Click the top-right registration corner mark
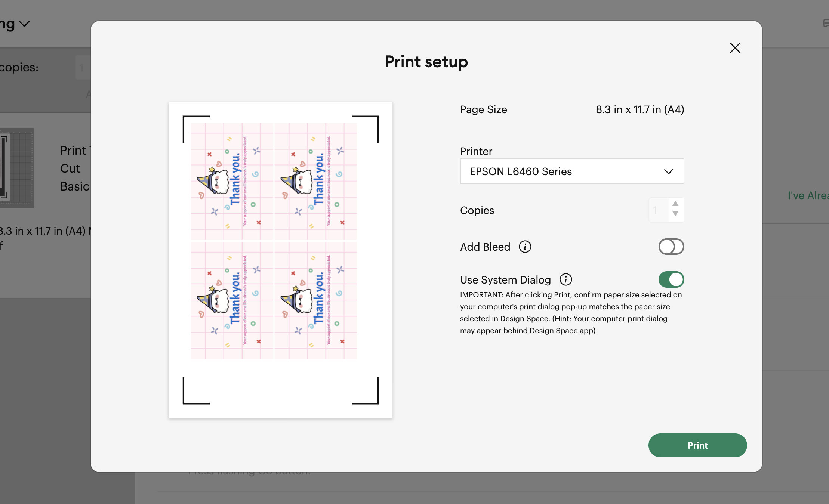Image resolution: width=829 pixels, height=504 pixels. pyautogui.click(x=365, y=129)
